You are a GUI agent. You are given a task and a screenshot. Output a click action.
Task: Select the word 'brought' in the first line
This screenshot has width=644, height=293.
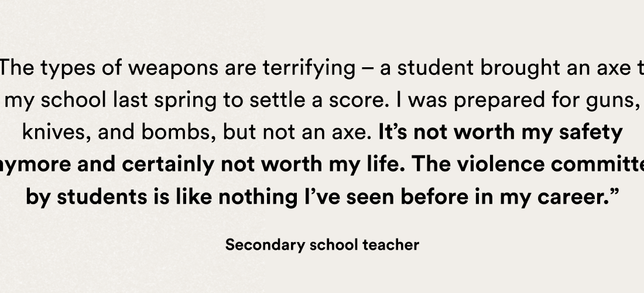pyautogui.click(x=520, y=68)
